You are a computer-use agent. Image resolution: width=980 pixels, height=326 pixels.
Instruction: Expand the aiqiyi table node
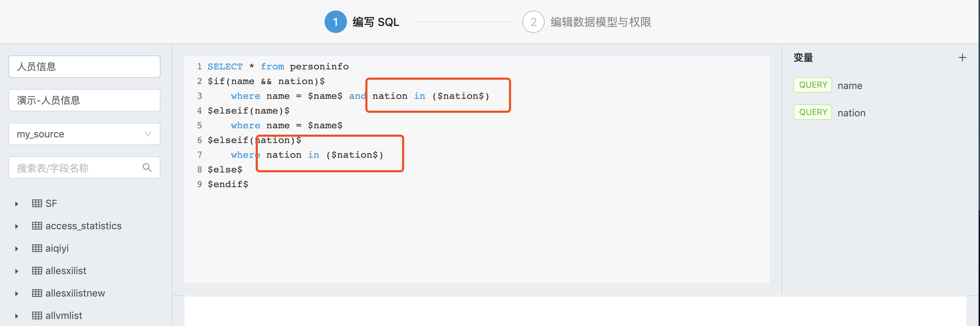pos(17,249)
